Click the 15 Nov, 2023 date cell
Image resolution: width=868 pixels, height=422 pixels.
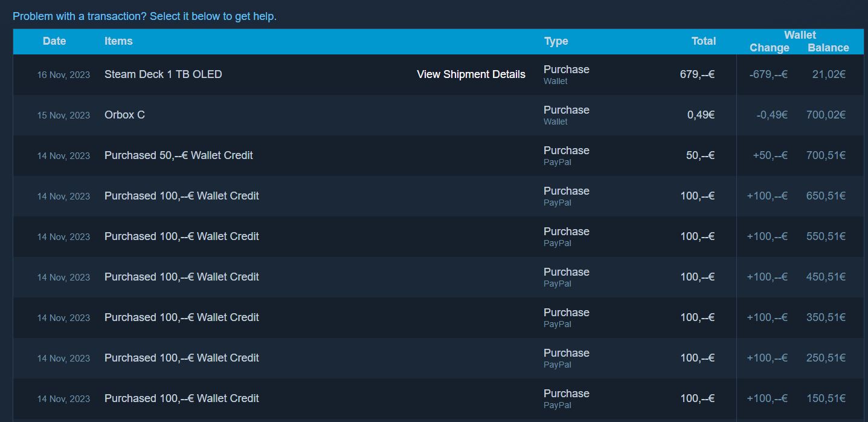click(63, 115)
